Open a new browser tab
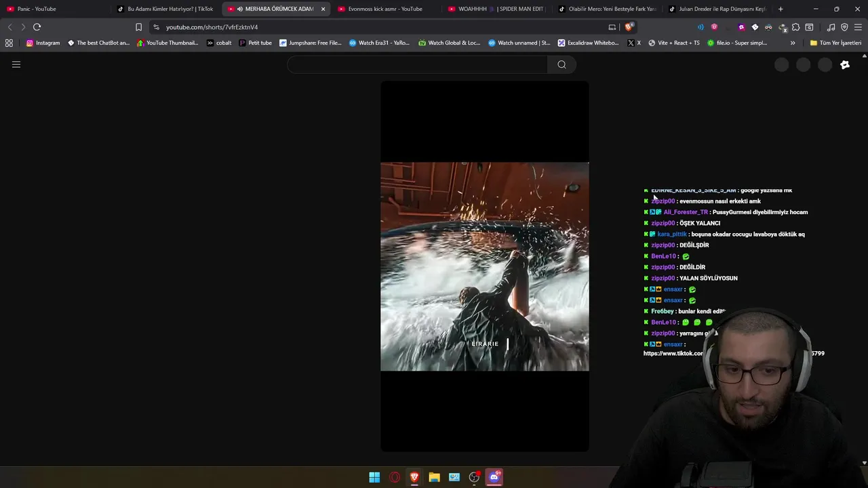 pyautogui.click(x=781, y=9)
